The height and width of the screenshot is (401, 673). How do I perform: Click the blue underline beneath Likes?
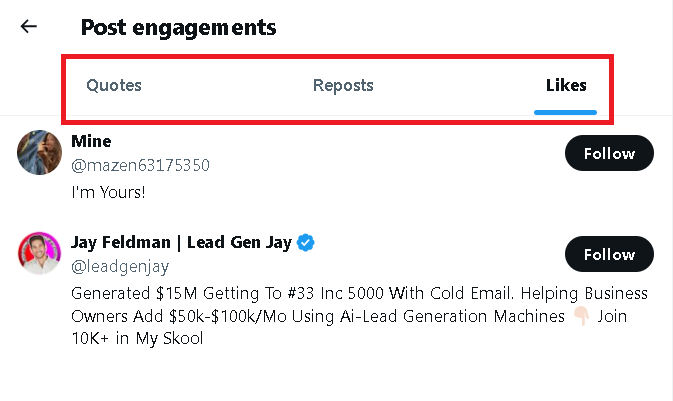pyautogui.click(x=566, y=111)
